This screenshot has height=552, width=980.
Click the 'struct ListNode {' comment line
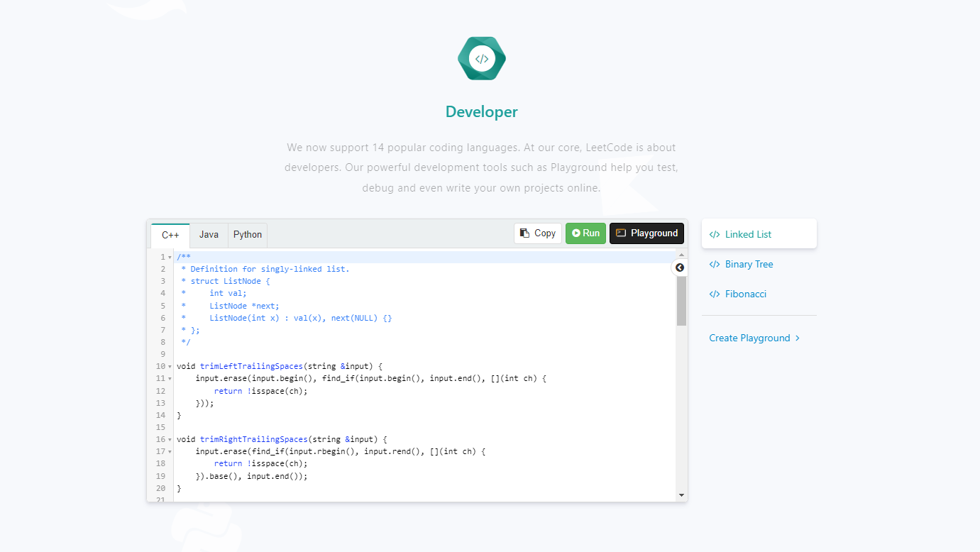pyautogui.click(x=226, y=281)
